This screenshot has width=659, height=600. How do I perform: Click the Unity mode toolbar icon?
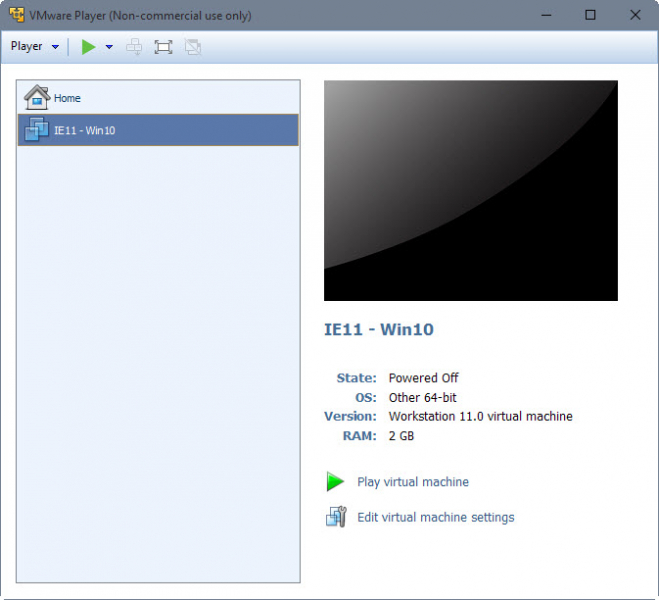pos(193,47)
